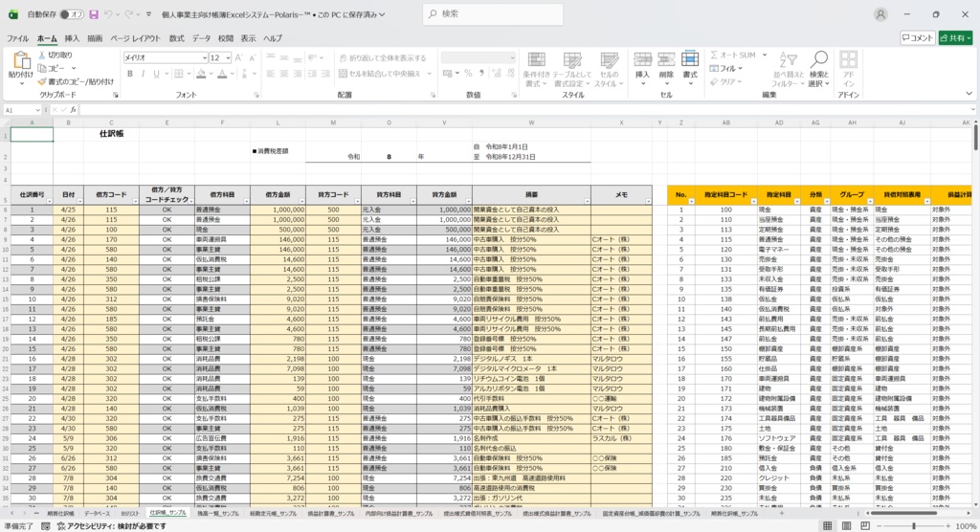
Task: Switch to the Insert (挿入) ribbon tab
Action: point(72,39)
